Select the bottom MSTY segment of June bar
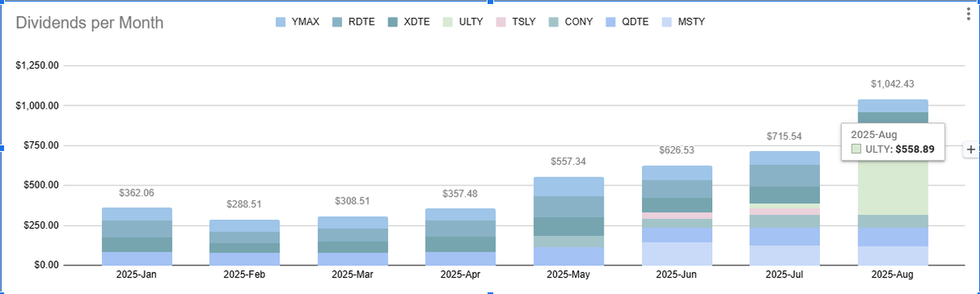980x294 pixels. [x=676, y=254]
